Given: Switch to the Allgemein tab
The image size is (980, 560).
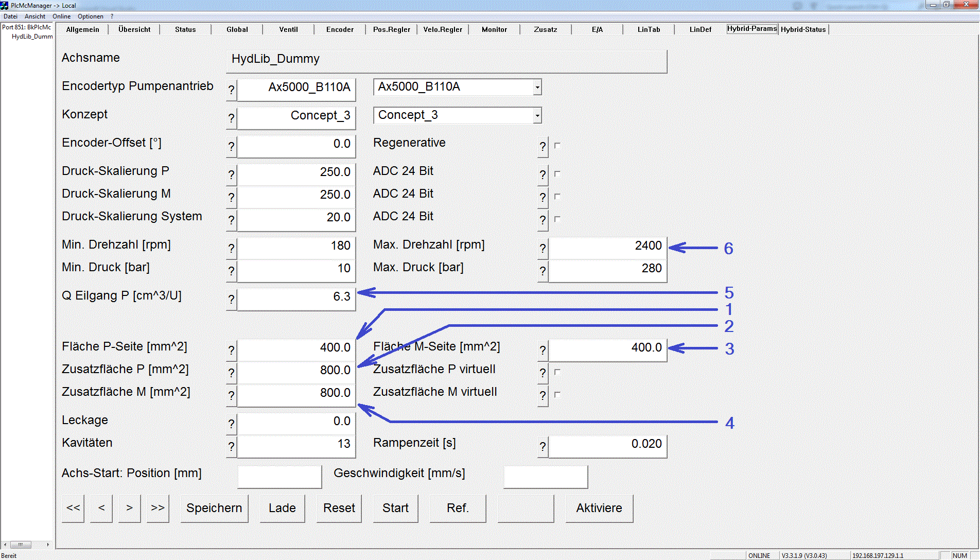Looking at the screenshot, I should (82, 29).
